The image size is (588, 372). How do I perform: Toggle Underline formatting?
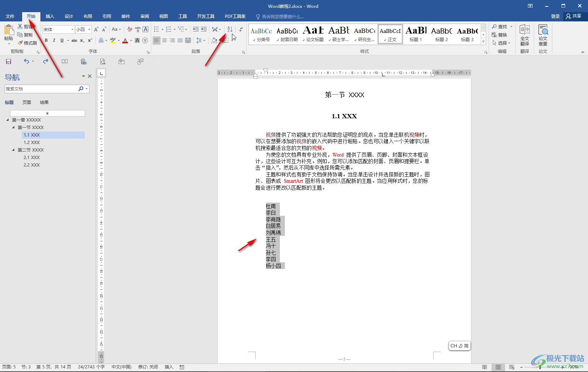[x=62, y=40]
